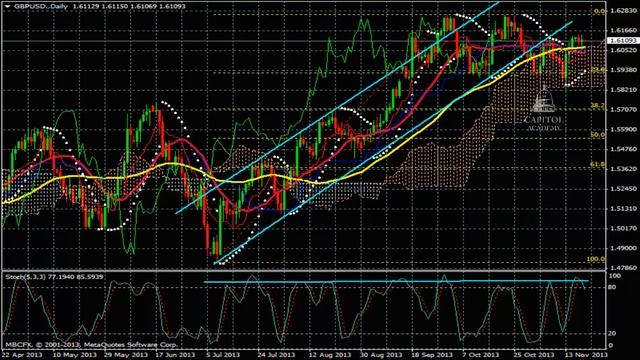The height and width of the screenshot is (360, 640).
Task: Click the 30 Aug 2013 date label
Action: pyautogui.click(x=380, y=355)
